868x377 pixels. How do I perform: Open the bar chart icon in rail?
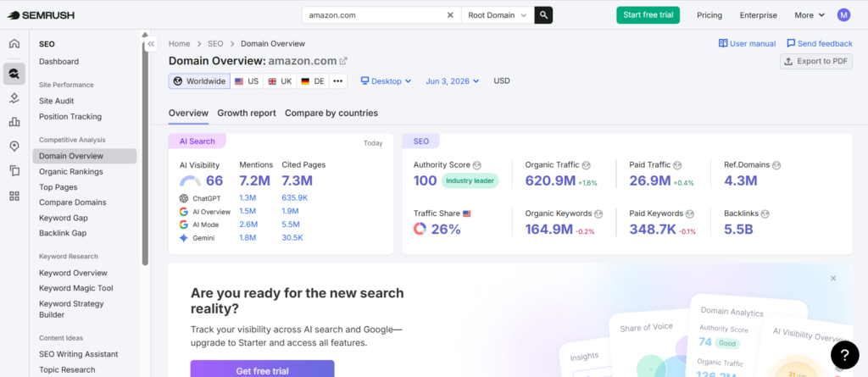point(14,122)
